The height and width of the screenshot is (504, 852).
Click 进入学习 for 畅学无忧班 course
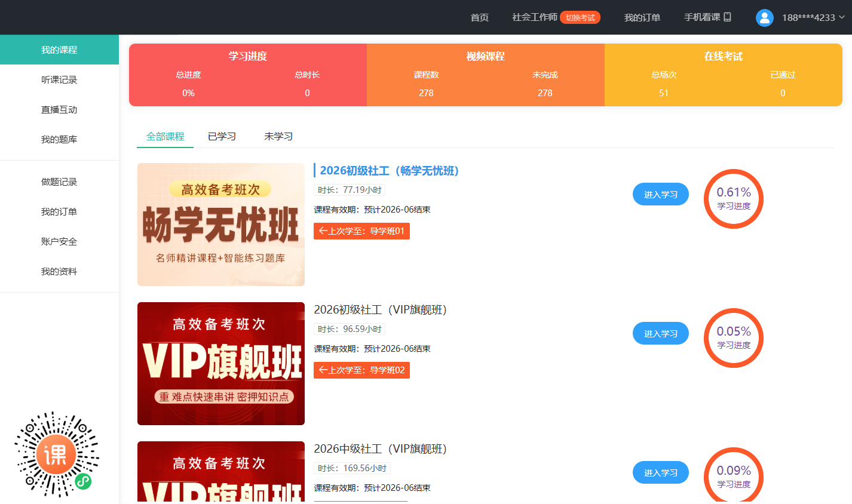[x=660, y=195]
